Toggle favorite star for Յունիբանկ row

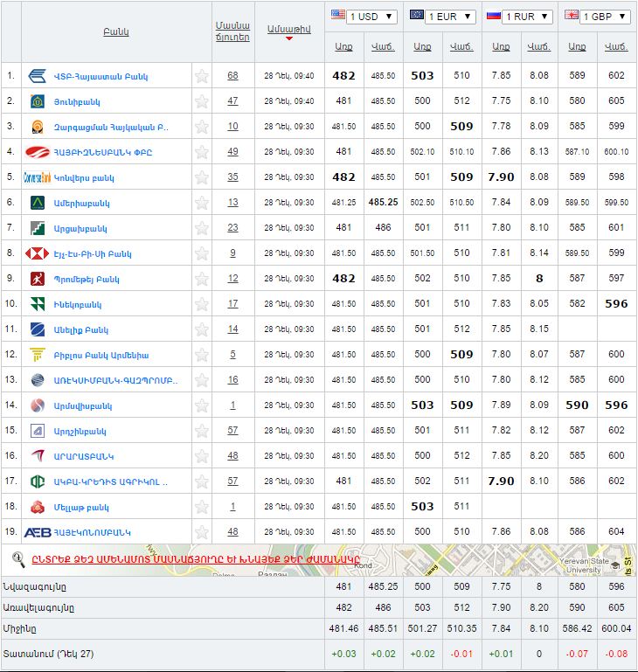coord(202,101)
